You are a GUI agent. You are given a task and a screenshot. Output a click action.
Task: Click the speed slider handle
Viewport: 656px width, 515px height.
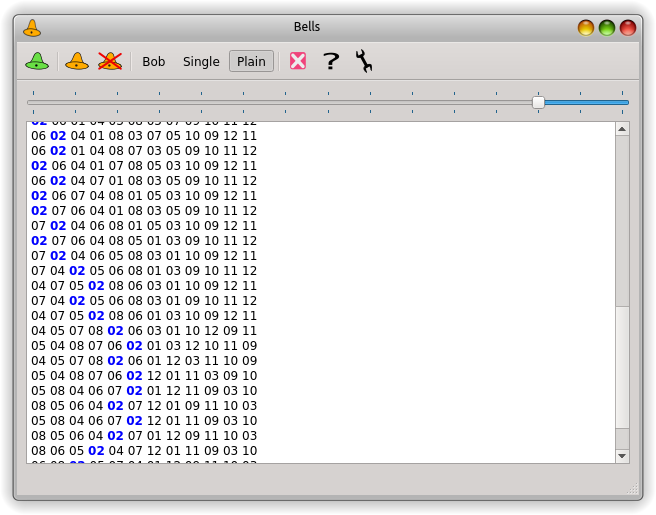click(538, 102)
